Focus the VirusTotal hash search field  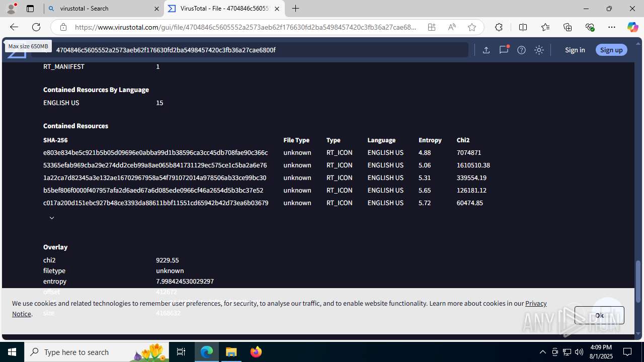tap(249, 50)
